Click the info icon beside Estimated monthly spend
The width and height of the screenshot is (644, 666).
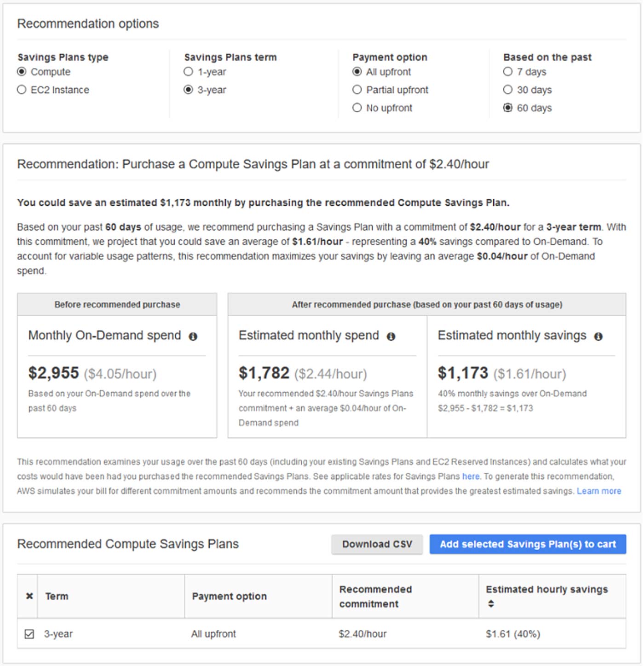(391, 336)
